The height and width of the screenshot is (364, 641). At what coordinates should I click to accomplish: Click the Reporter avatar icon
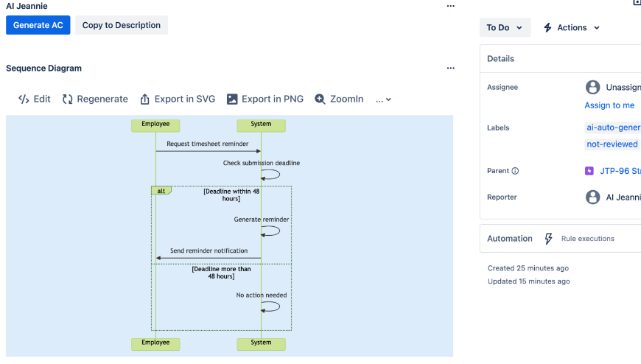coord(592,197)
